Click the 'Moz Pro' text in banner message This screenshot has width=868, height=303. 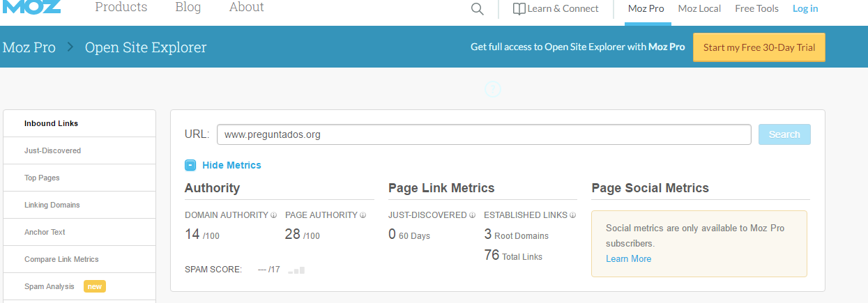point(667,47)
